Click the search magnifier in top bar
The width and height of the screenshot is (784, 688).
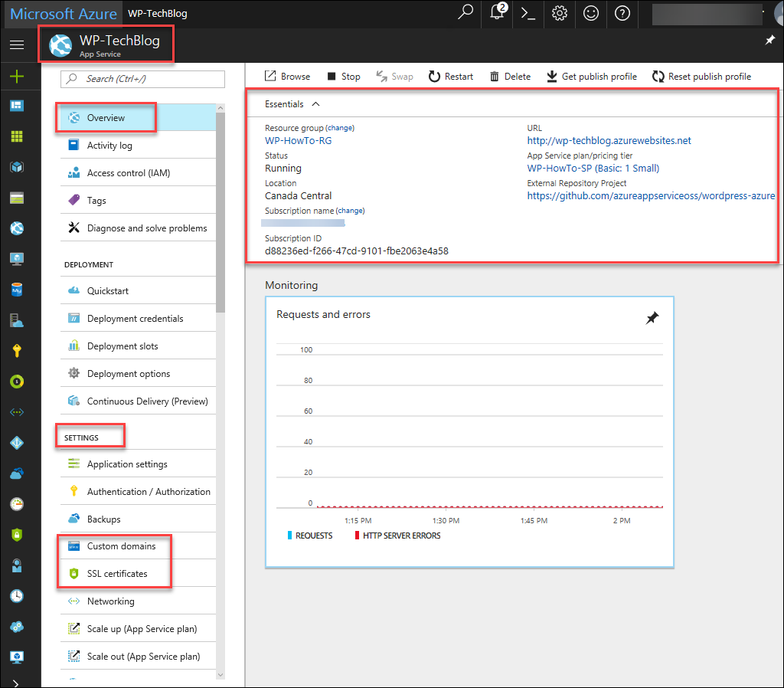click(x=465, y=12)
